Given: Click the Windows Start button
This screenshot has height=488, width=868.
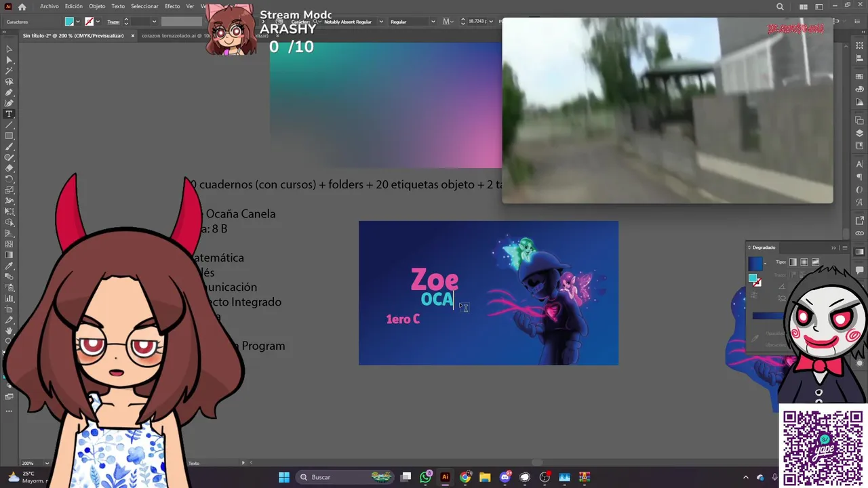Looking at the screenshot, I should [x=284, y=477].
